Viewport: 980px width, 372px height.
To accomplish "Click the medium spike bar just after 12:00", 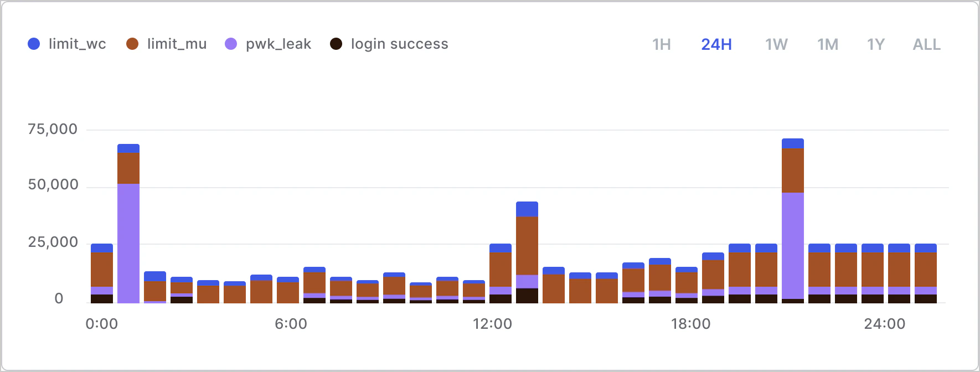I will pyautogui.click(x=527, y=252).
